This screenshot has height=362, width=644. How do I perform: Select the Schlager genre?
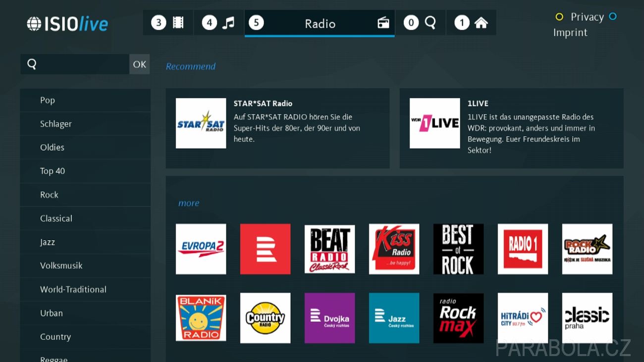coord(85,124)
